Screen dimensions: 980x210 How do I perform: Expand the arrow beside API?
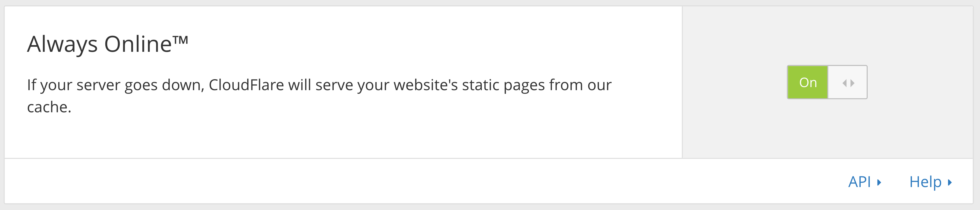coord(879,183)
